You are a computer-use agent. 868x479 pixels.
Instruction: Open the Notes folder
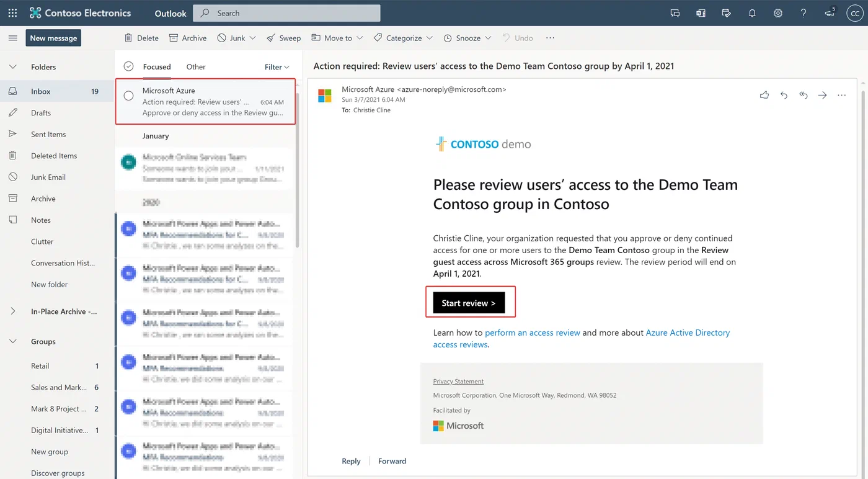click(57, 220)
